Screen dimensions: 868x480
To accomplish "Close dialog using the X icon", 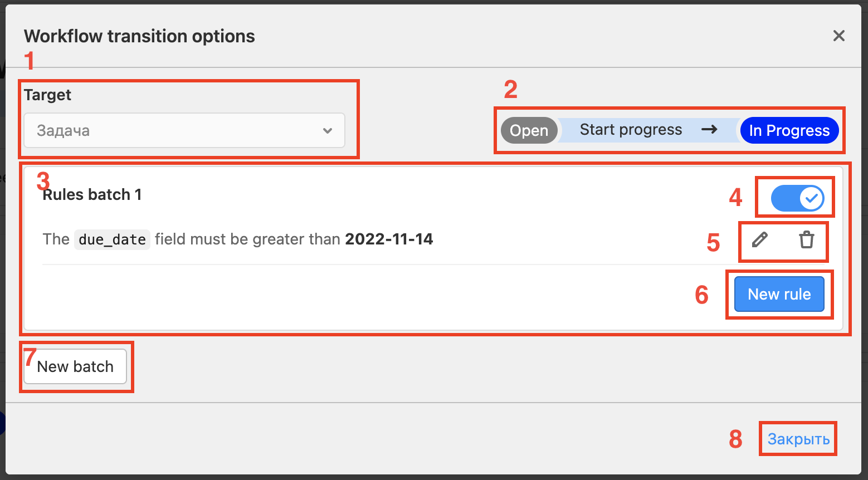I will point(838,36).
